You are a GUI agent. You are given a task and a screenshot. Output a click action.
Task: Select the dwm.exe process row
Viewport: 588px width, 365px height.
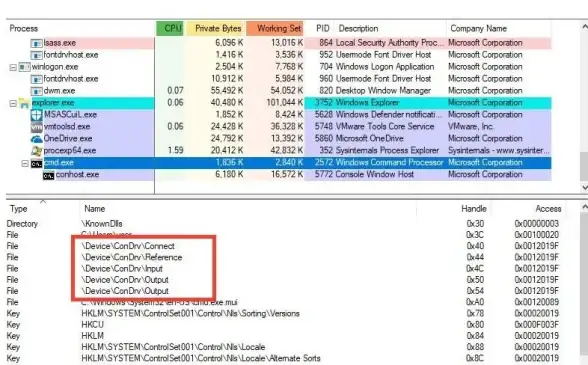(x=278, y=91)
